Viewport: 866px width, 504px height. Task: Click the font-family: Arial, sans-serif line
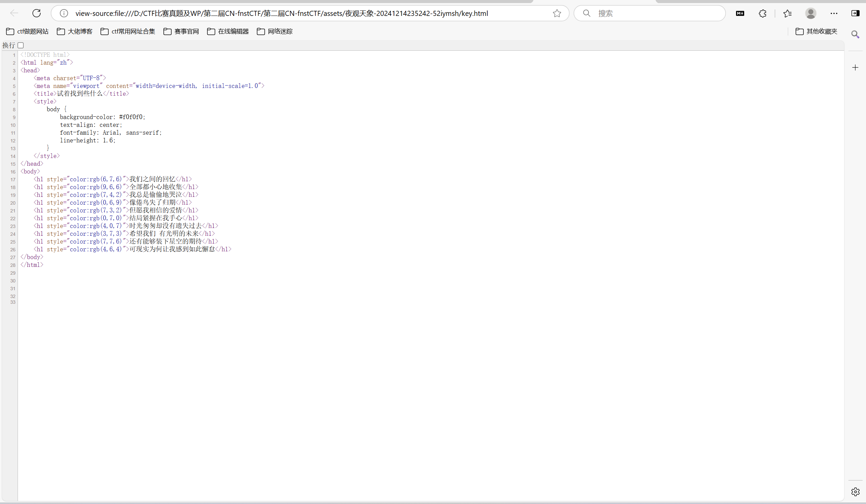[111, 133]
